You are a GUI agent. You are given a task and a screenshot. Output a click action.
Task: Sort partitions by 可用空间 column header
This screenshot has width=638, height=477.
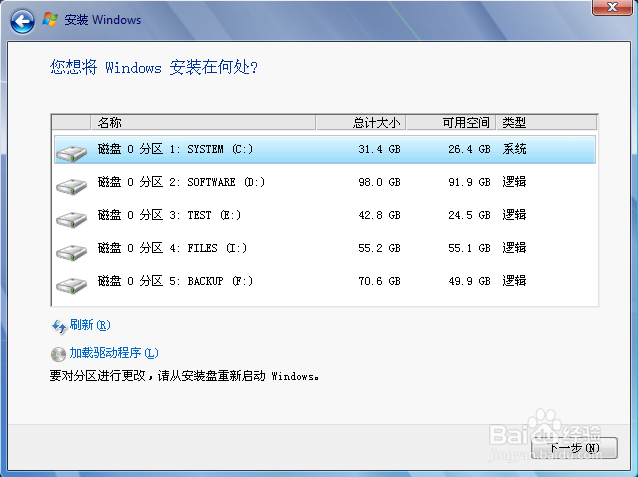click(x=451, y=123)
